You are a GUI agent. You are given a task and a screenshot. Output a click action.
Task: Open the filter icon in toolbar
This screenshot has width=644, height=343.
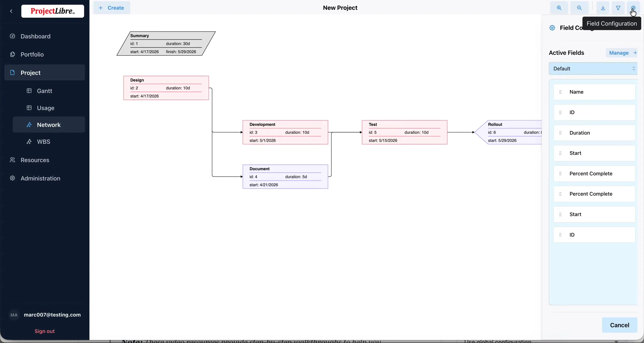pyautogui.click(x=618, y=8)
